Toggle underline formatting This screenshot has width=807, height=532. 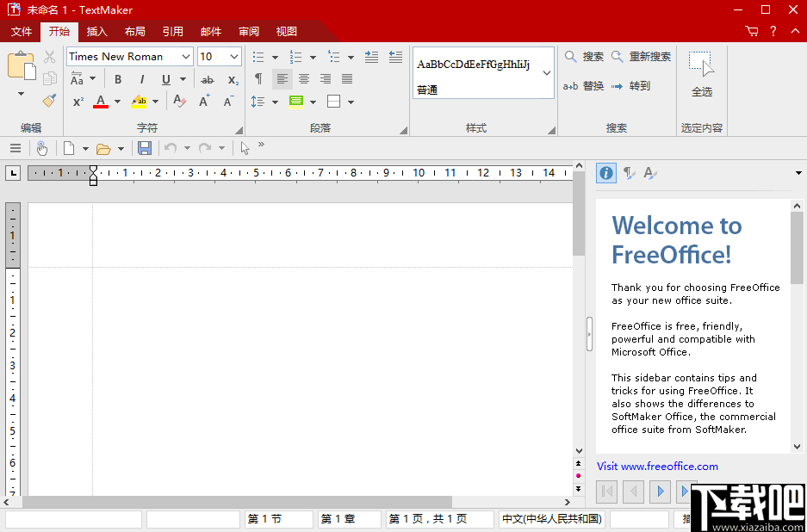coord(163,78)
